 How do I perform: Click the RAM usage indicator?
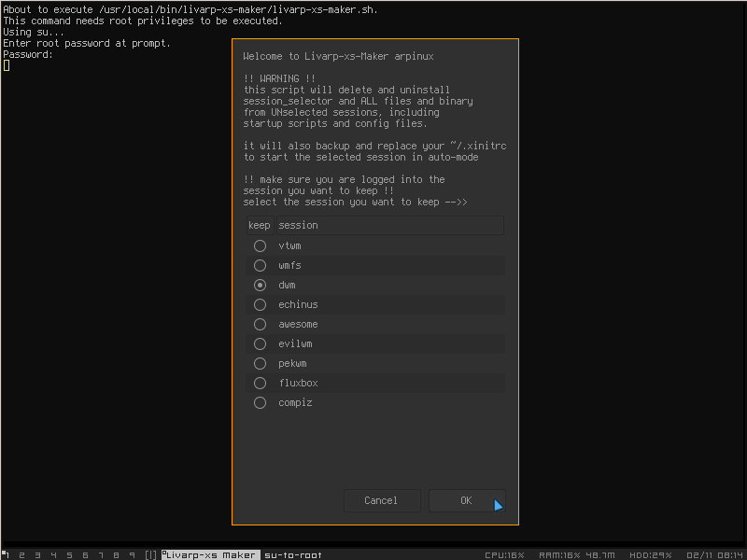coord(576,555)
